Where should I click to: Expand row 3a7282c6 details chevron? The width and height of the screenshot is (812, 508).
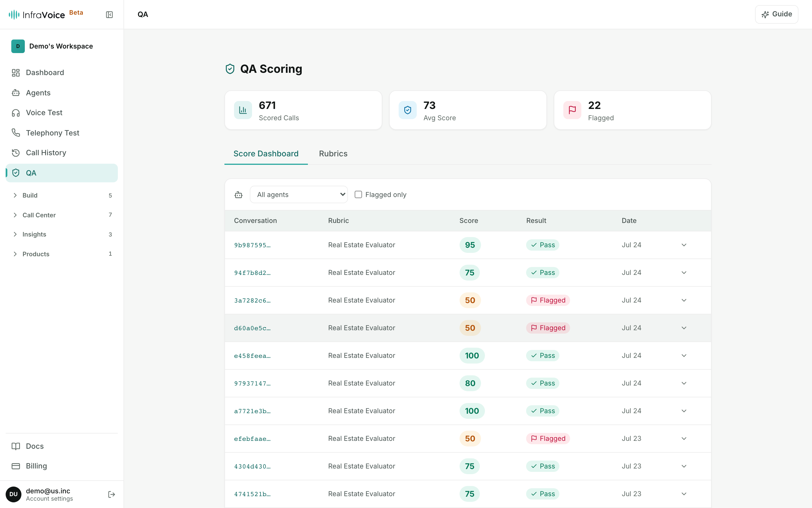pos(684,300)
